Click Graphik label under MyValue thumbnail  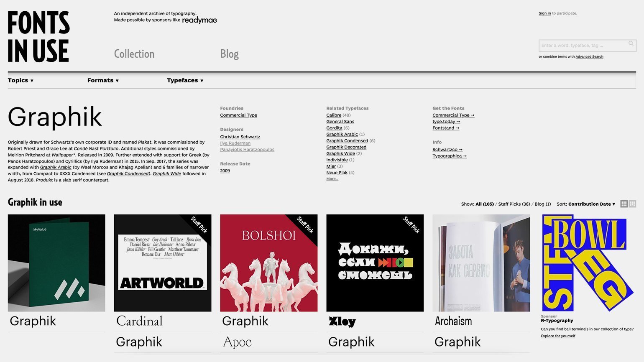[x=33, y=321]
